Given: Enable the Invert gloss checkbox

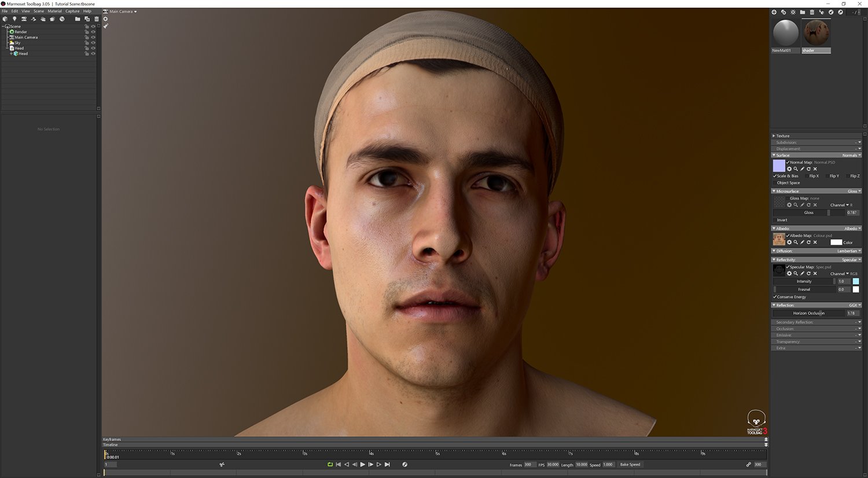Looking at the screenshot, I should [775, 220].
